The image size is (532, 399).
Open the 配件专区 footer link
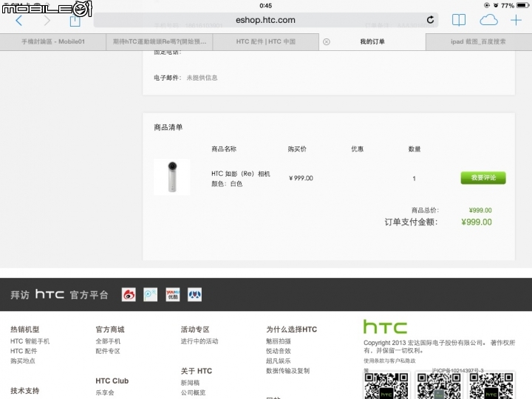pyautogui.click(x=108, y=351)
